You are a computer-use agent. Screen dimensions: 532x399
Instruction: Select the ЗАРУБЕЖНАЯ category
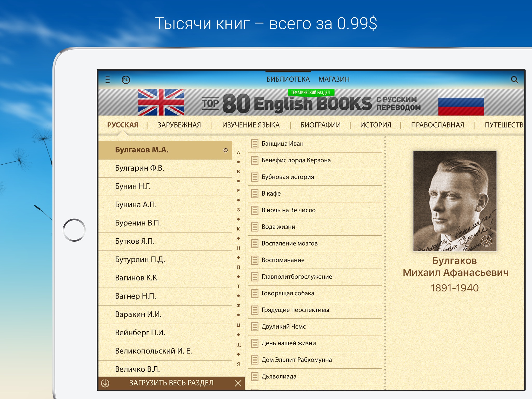point(179,125)
